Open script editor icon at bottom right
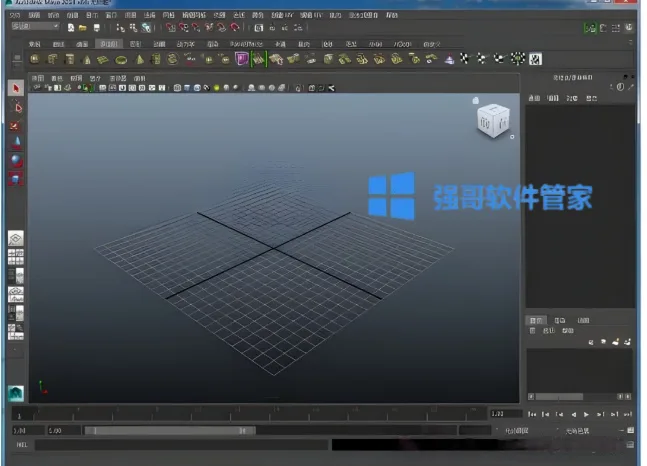647x466 pixels. [x=630, y=445]
